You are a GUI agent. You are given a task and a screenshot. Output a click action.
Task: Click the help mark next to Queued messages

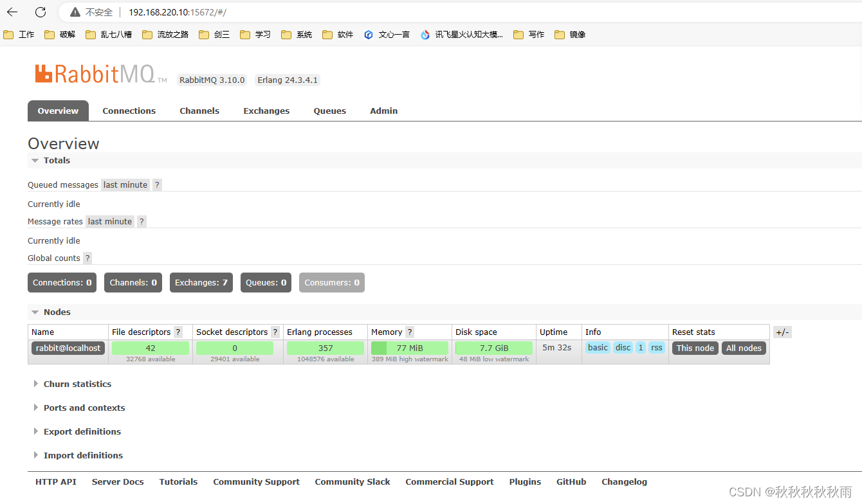coord(157,184)
